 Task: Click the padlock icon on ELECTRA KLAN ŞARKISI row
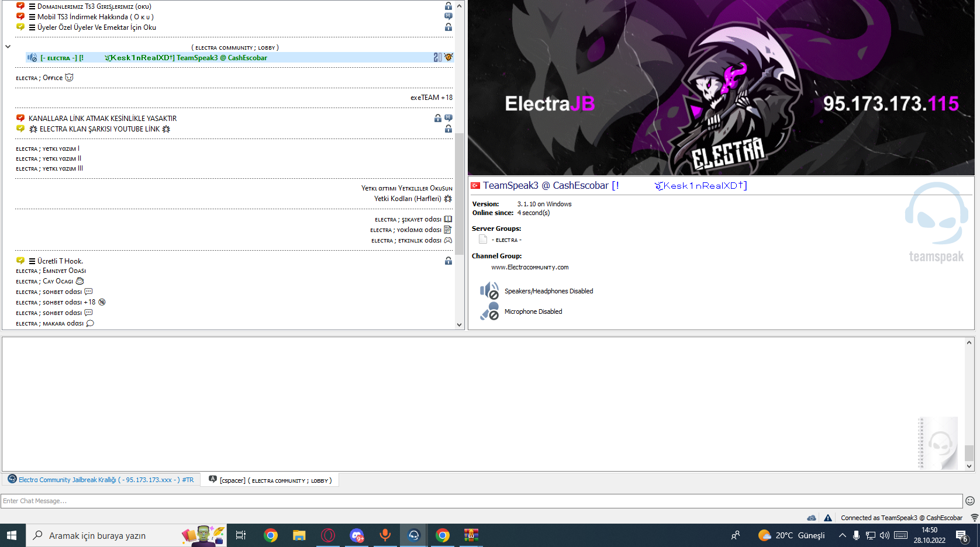448,129
